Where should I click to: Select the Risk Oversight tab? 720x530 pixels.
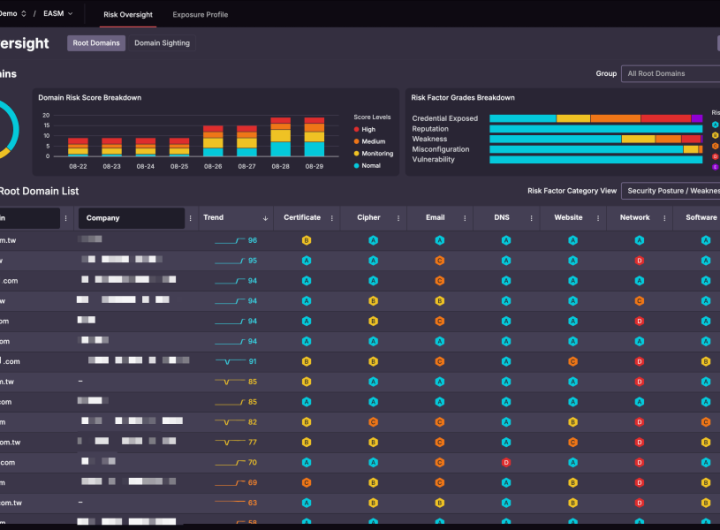point(128,15)
